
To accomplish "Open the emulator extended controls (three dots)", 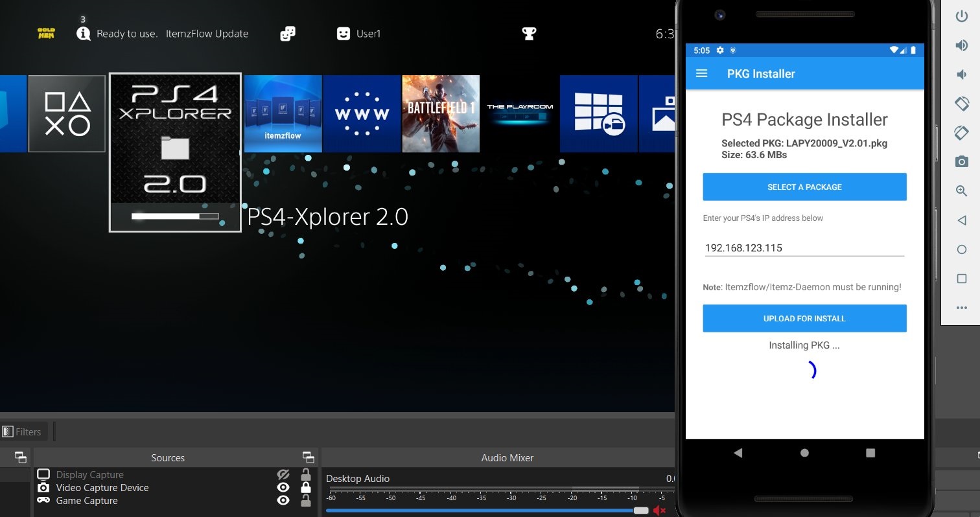I will (962, 308).
